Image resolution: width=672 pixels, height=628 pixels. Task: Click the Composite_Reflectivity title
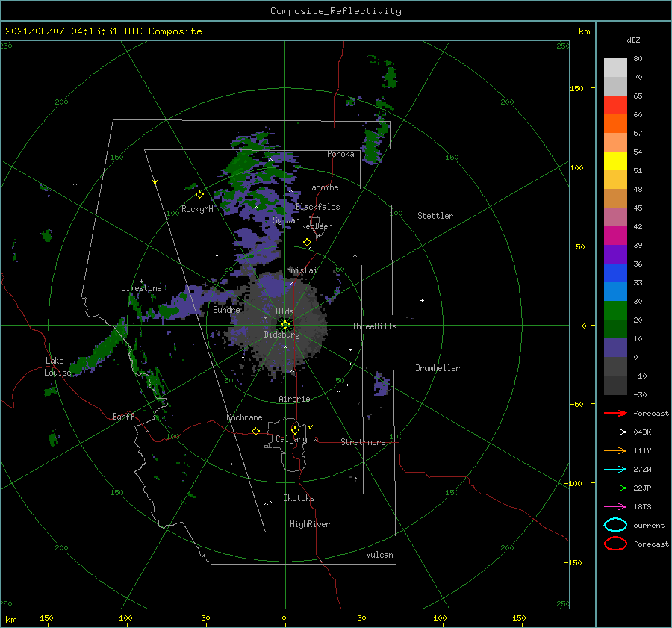click(336, 11)
